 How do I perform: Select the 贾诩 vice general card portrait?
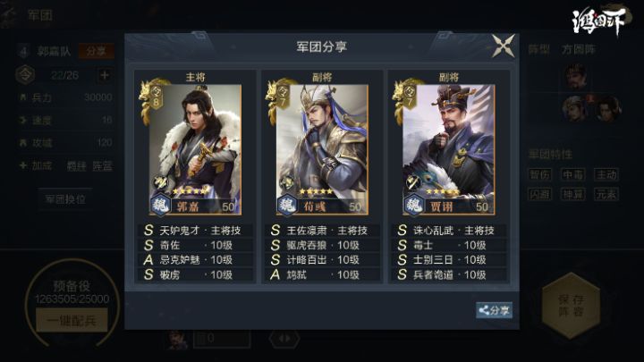click(449, 149)
